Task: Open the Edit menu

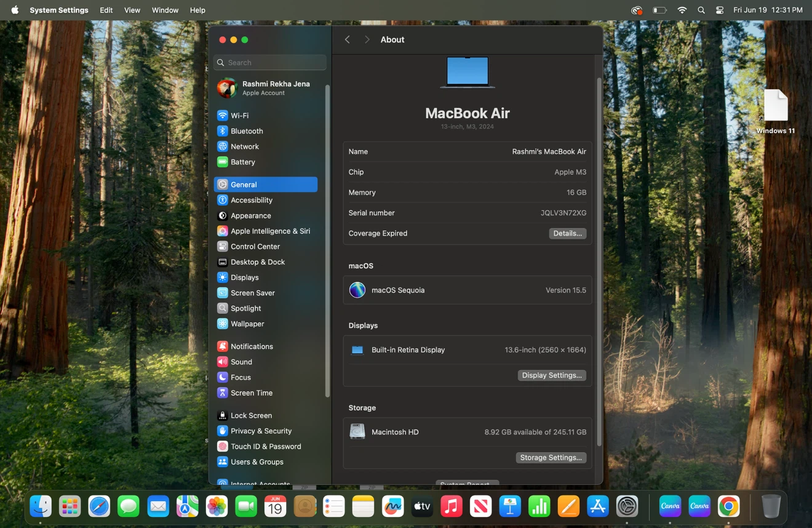Action: click(106, 10)
